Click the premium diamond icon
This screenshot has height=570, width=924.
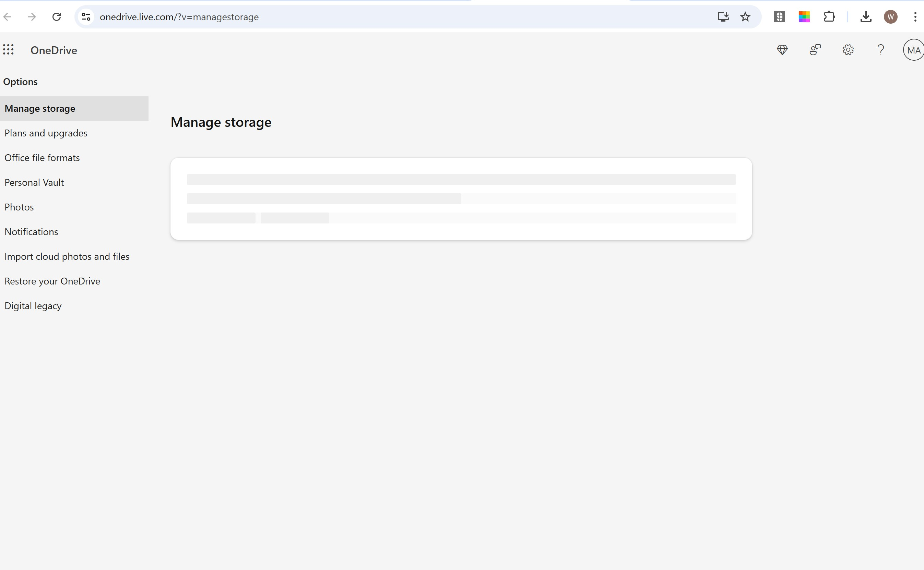coord(782,50)
